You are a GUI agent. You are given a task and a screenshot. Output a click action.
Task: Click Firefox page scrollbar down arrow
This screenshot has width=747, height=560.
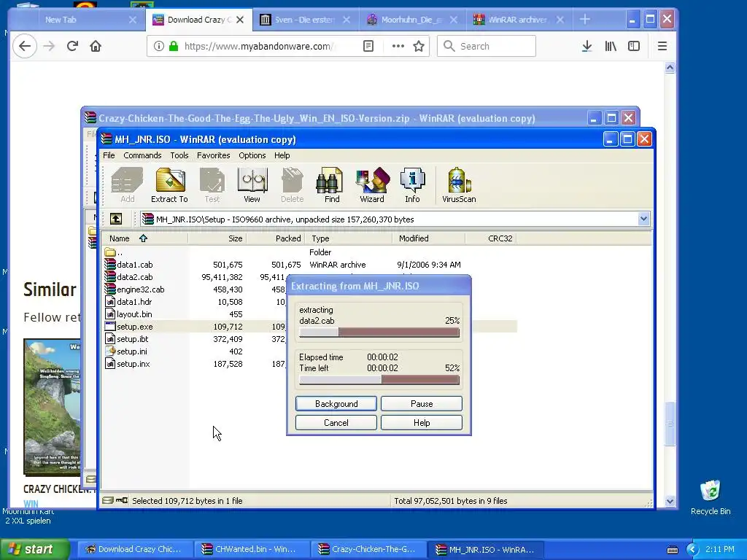click(670, 500)
